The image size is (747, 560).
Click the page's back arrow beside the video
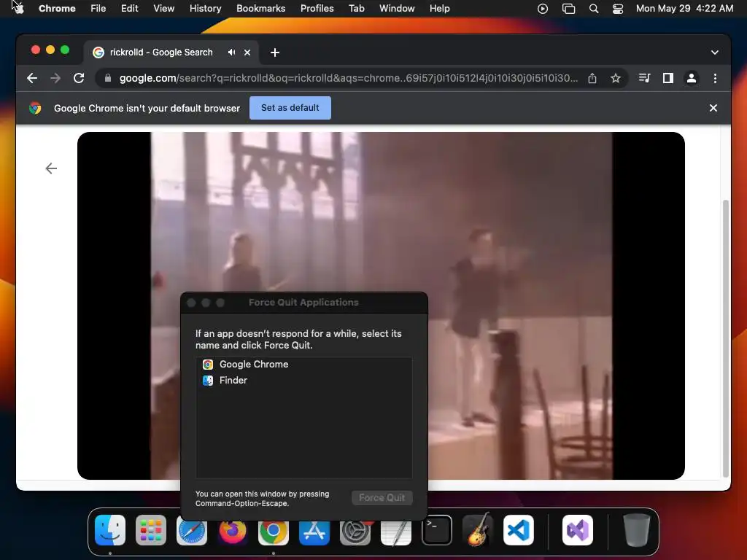point(51,168)
